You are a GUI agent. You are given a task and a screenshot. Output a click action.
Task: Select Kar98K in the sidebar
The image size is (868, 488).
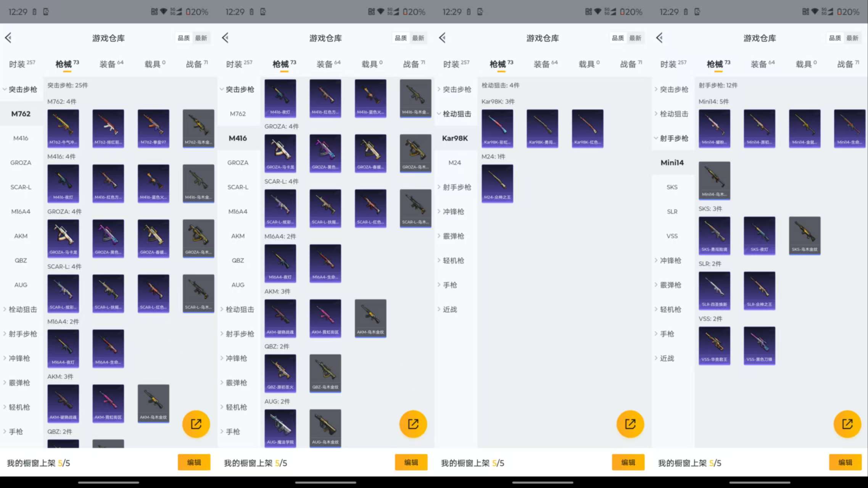coord(455,138)
